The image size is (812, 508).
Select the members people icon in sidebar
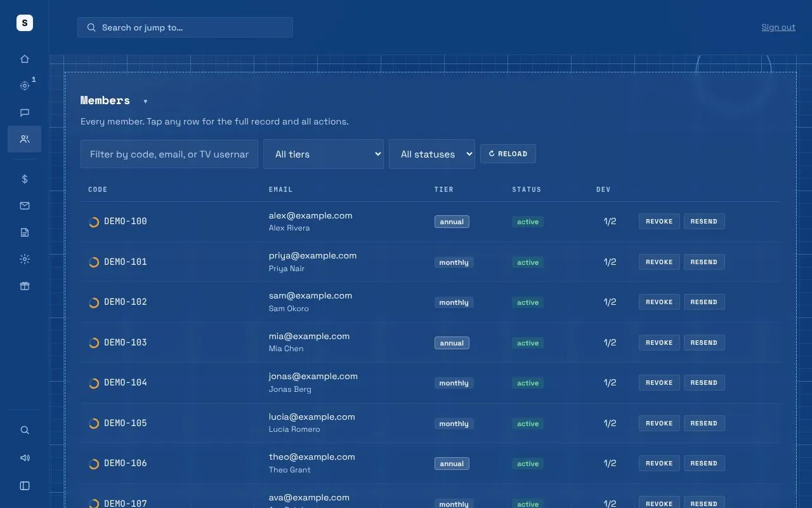point(25,139)
